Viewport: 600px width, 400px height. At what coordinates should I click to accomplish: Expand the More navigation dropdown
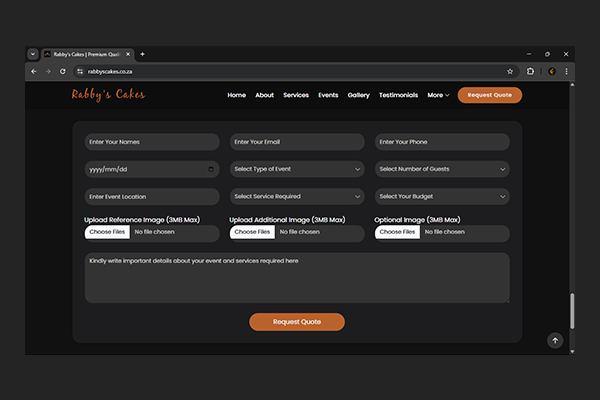[x=438, y=95]
